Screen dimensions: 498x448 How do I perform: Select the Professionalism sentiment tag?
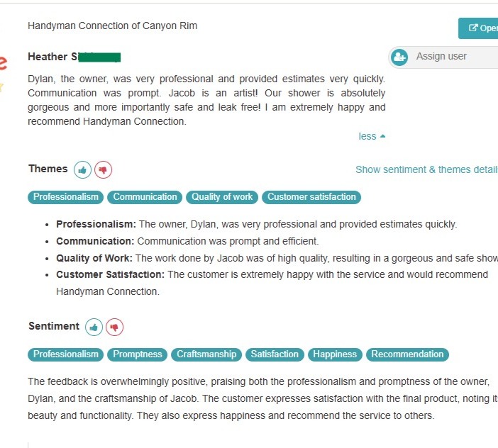pyautogui.click(x=66, y=354)
